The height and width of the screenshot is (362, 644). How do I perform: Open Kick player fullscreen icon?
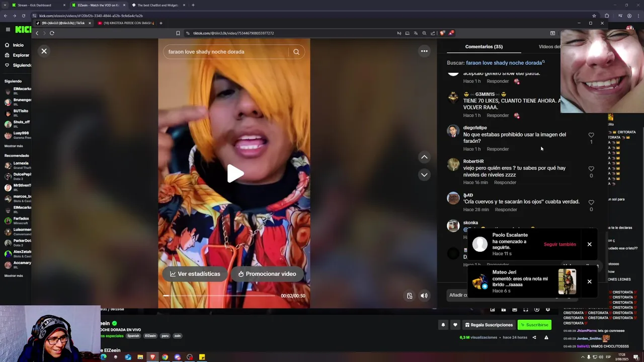(x=525, y=310)
